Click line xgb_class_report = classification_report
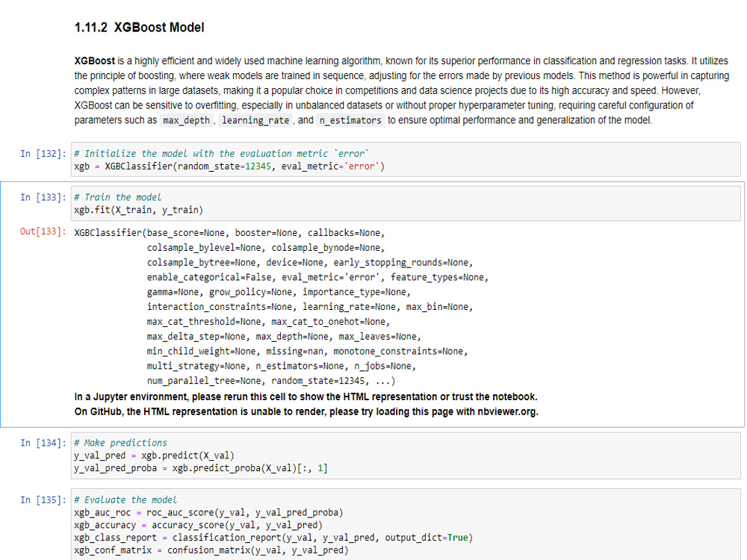Image resolution: width=747 pixels, height=560 pixels. coord(273,537)
